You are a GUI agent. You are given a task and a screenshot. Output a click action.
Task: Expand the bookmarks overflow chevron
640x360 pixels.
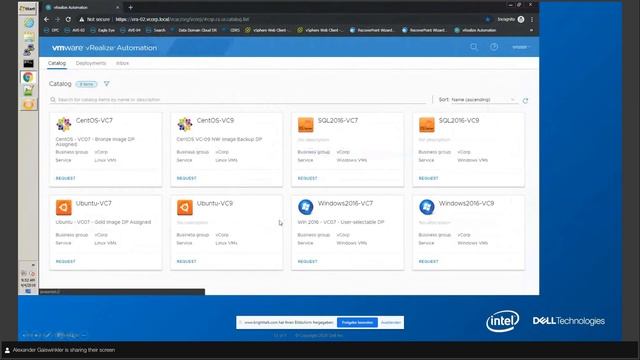pos(531,30)
